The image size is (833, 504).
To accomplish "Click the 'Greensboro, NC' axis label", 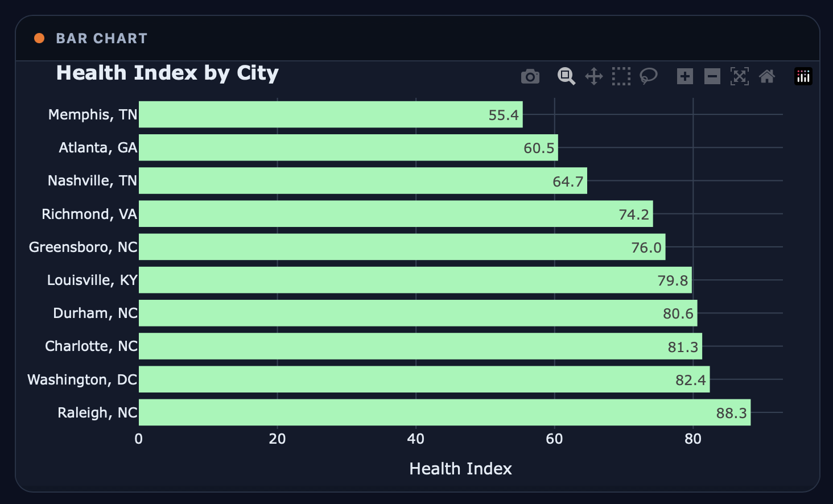I will [83, 247].
